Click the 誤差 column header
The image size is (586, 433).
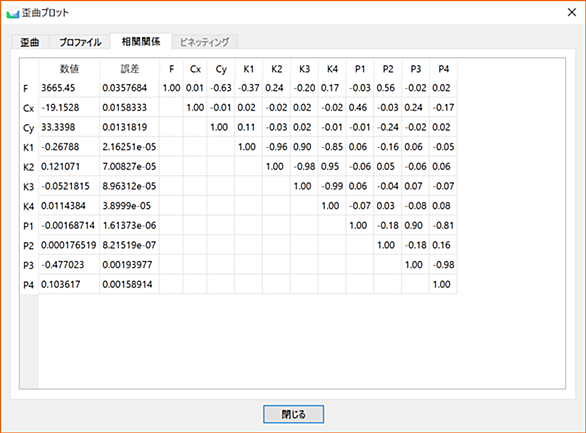tap(129, 69)
